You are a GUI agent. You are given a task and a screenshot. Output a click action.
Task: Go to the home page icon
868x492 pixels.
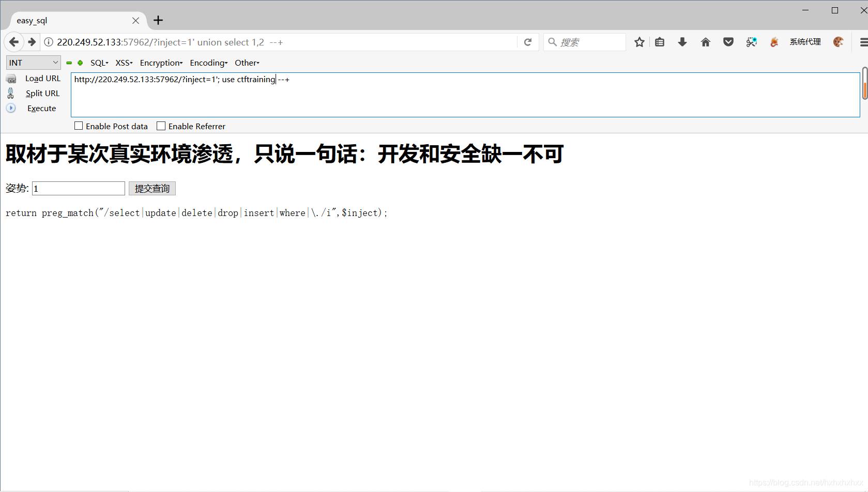[x=706, y=42]
